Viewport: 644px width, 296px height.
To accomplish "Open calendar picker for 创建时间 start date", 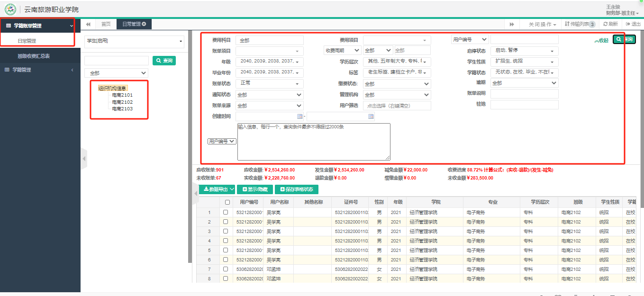I will tap(299, 117).
